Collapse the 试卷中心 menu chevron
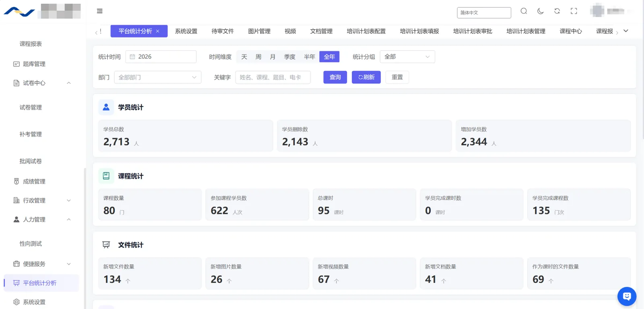This screenshot has width=644, height=309. (x=69, y=83)
